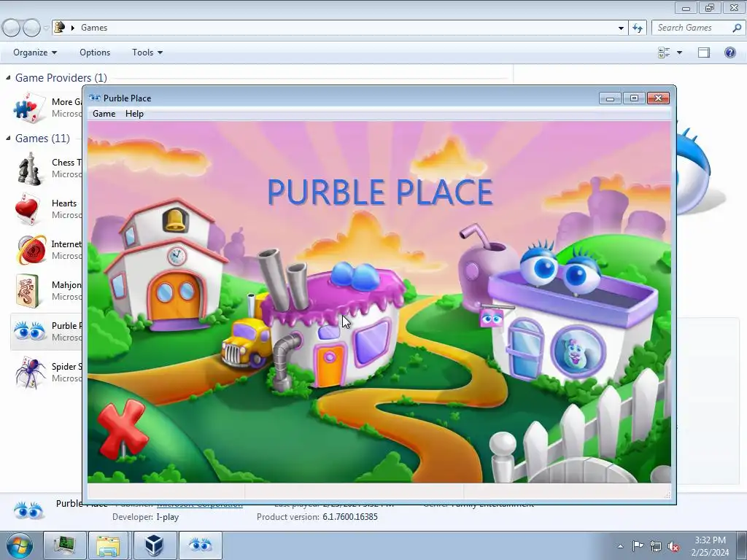Click Options in Games toolbar

coord(95,52)
